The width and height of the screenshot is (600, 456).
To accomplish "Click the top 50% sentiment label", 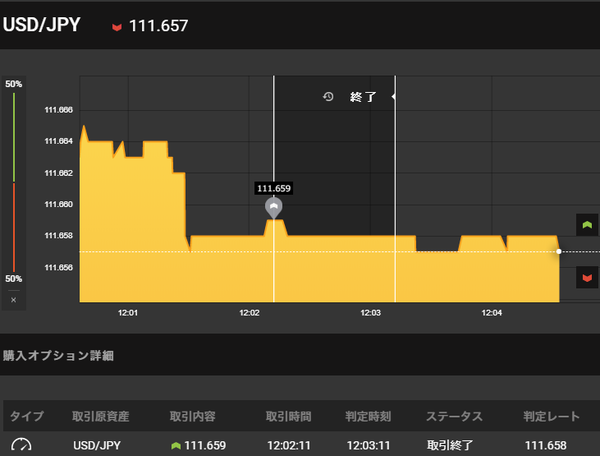I will [x=13, y=84].
